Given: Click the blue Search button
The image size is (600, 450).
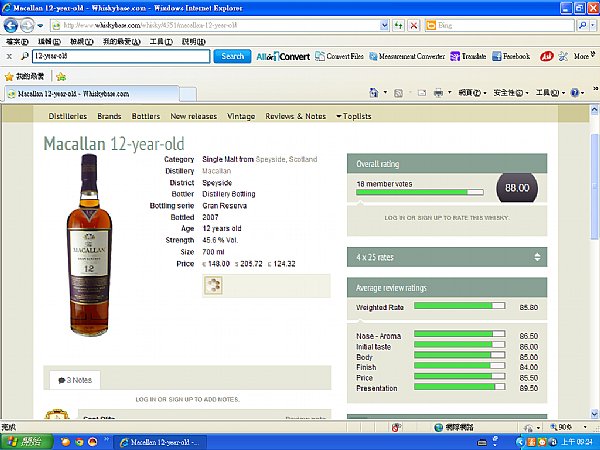Looking at the screenshot, I should coord(232,56).
